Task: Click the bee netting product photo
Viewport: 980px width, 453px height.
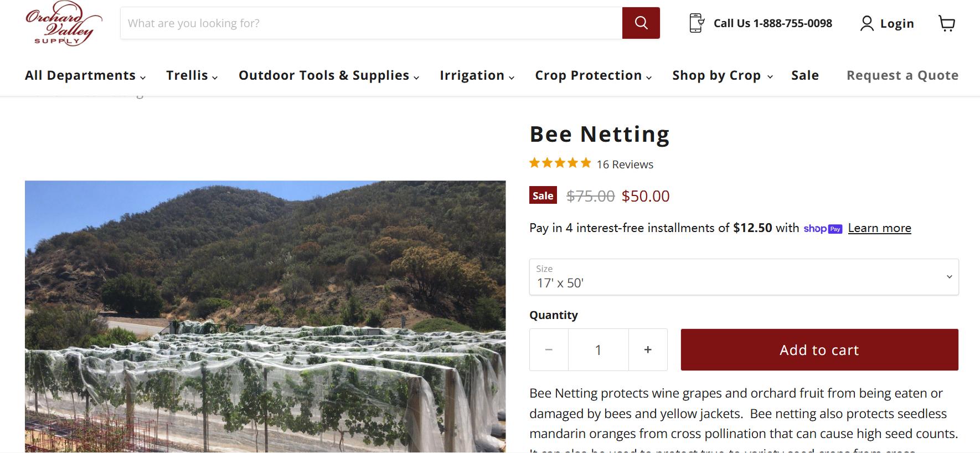Action: click(265, 316)
